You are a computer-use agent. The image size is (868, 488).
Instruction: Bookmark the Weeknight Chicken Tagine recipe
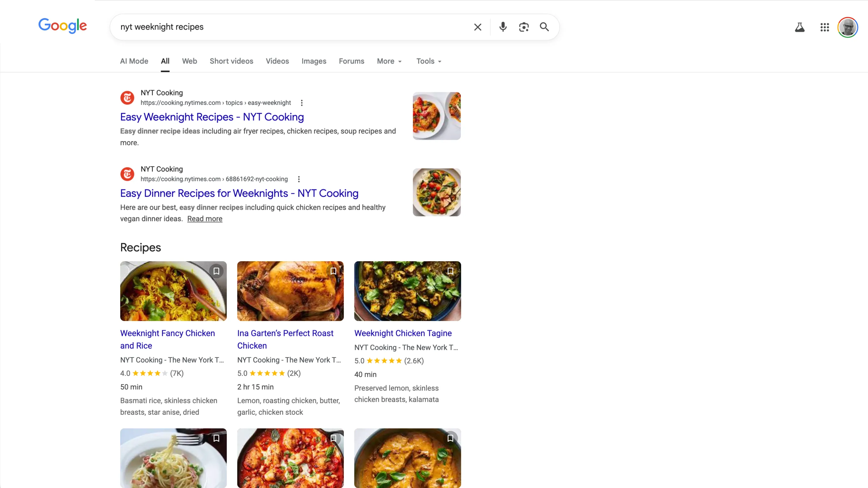[450, 271]
